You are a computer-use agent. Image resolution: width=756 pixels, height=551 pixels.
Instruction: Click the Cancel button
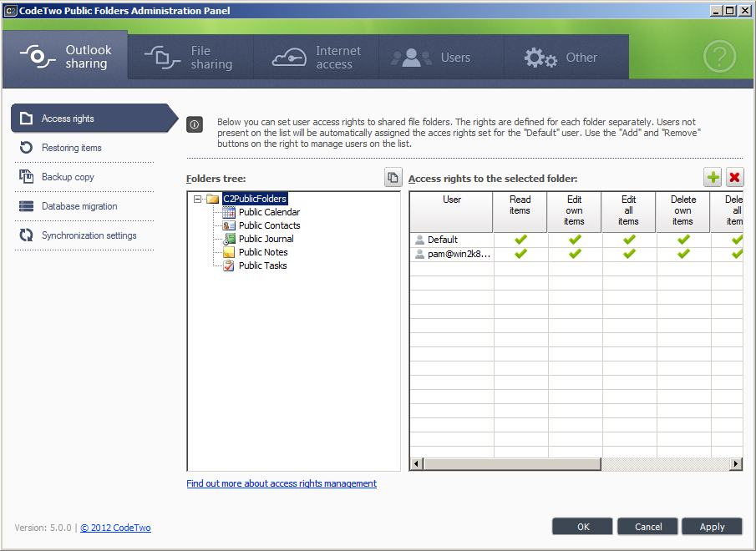point(648,527)
